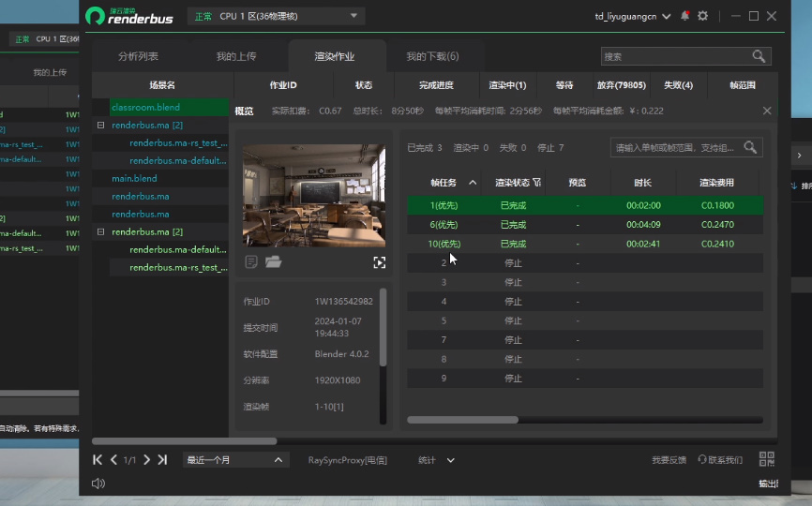Select frame 10(优先) row
Screen dimensions: 812x506
tap(585, 244)
